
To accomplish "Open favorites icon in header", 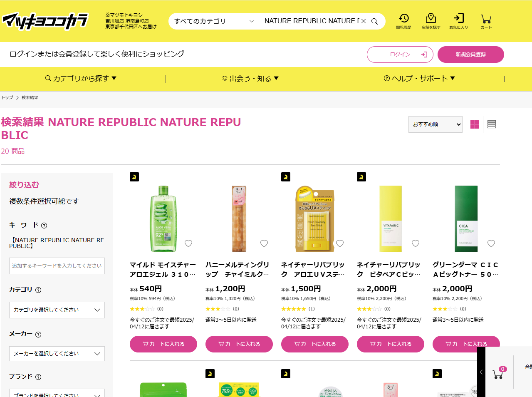I will pyautogui.click(x=458, y=21).
